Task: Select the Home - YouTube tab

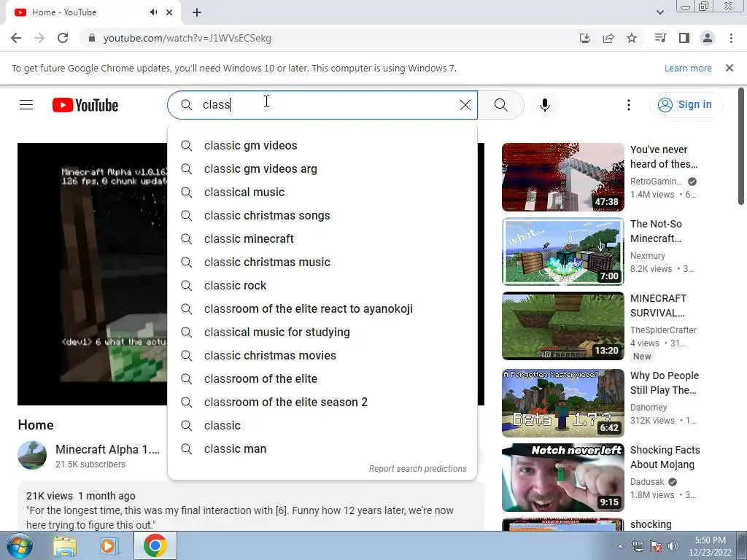Action: [x=93, y=12]
